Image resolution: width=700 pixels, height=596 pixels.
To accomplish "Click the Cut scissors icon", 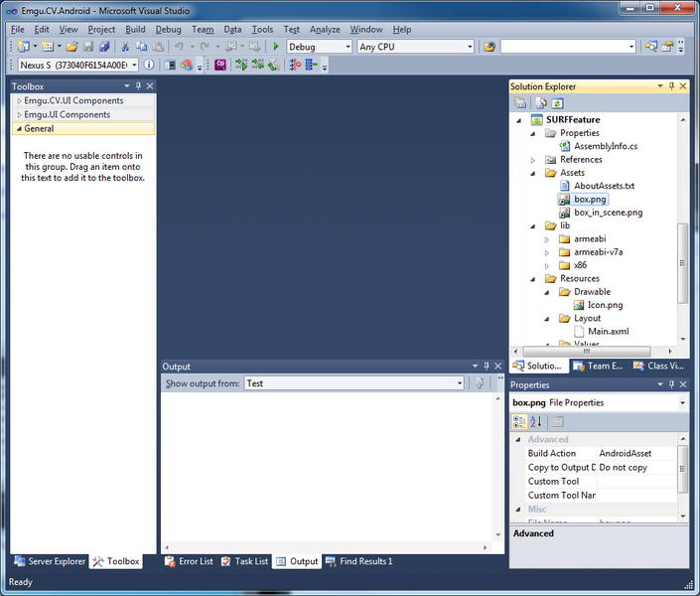I will coord(125,47).
